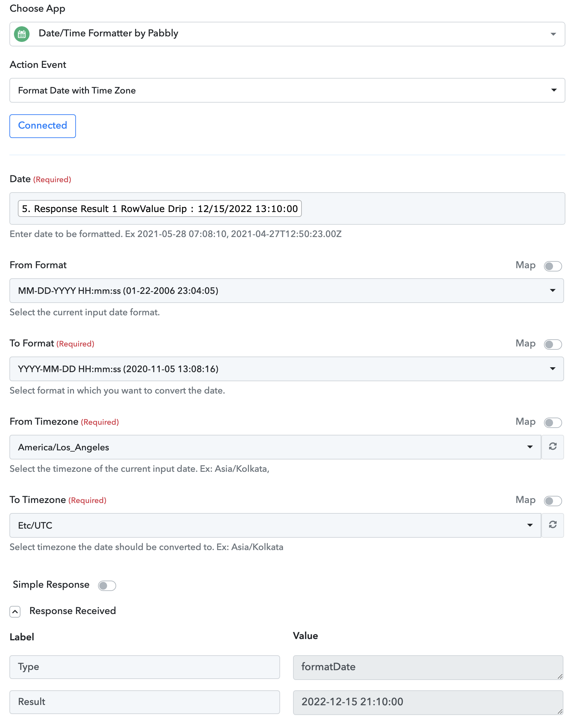Click the formatDate value box
566x728 pixels.
coord(428,668)
